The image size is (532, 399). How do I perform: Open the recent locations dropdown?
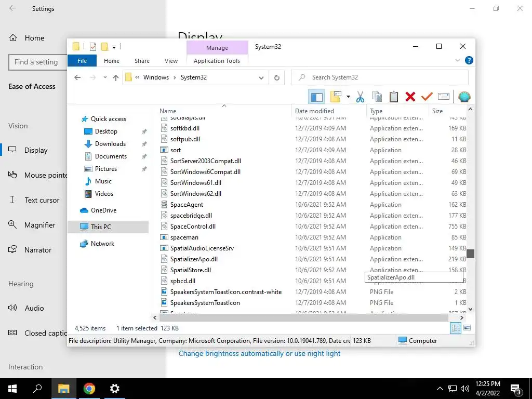pyautogui.click(x=105, y=78)
